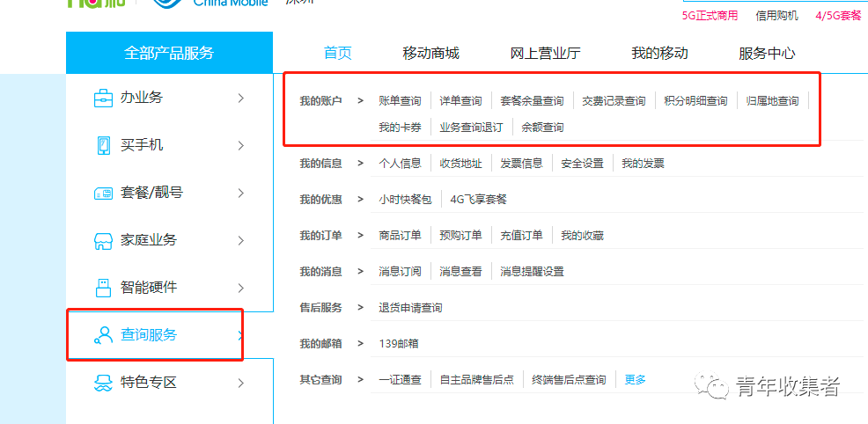Click the 我的账户 category label
Image resolution: width=868 pixels, height=424 pixels.
click(x=320, y=101)
